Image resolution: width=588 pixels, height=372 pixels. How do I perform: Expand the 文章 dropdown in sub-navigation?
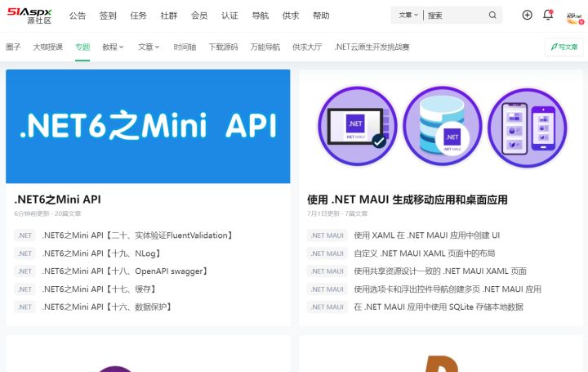pyautogui.click(x=149, y=47)
